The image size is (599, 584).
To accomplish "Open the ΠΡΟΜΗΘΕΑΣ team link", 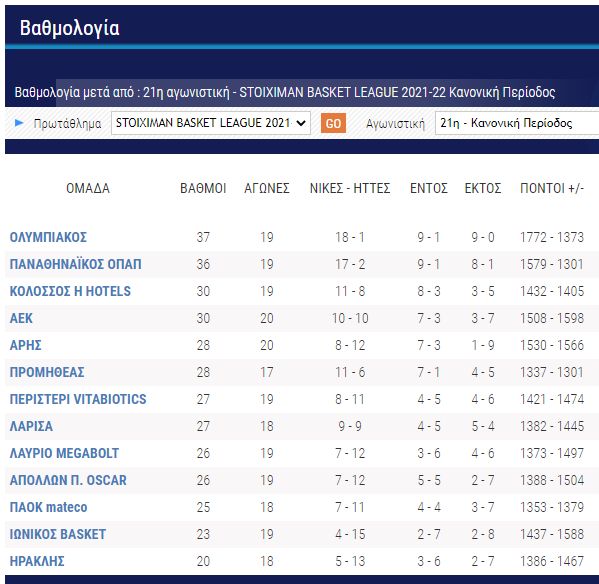I will point(47,372).
